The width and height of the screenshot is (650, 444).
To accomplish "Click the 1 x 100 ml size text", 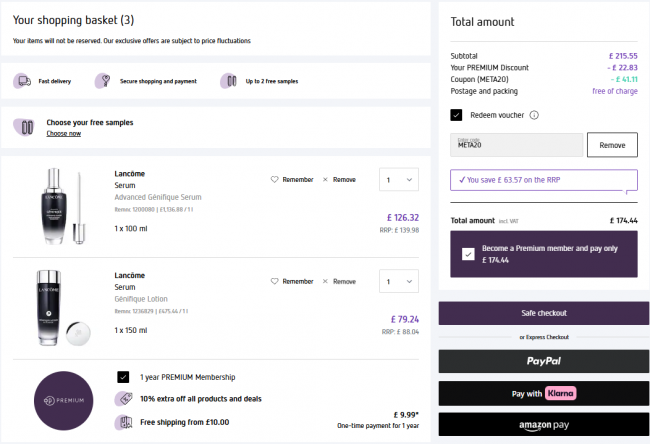I will point(131,228).
